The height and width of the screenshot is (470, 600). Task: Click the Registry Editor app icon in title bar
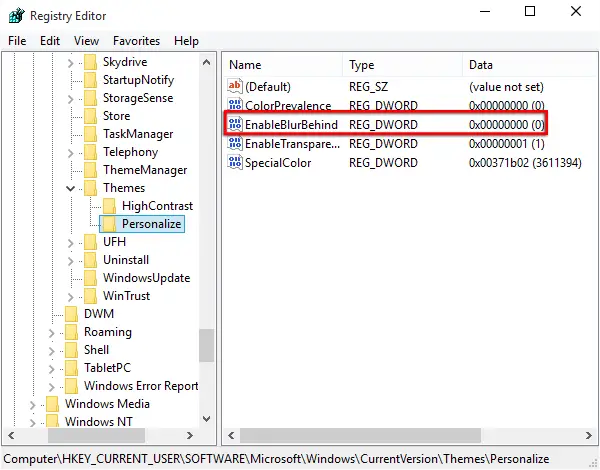pyautogui.click(x=16, y=16)
